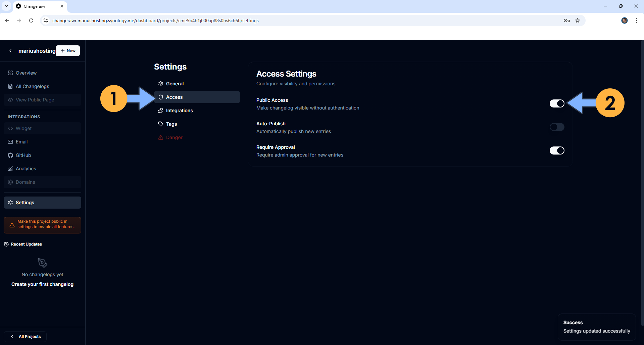
Task: Bookmark this page with the star icon
Action: (x=578, y=20)
